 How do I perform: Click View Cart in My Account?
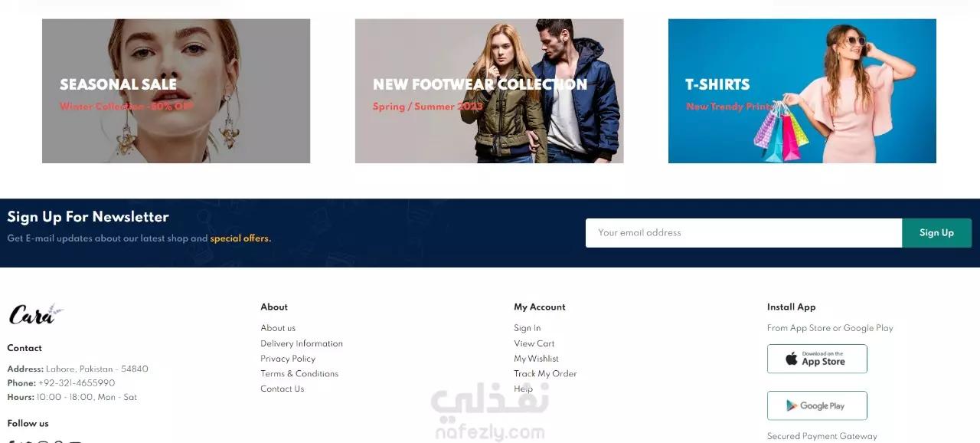(x=534, y=343)
